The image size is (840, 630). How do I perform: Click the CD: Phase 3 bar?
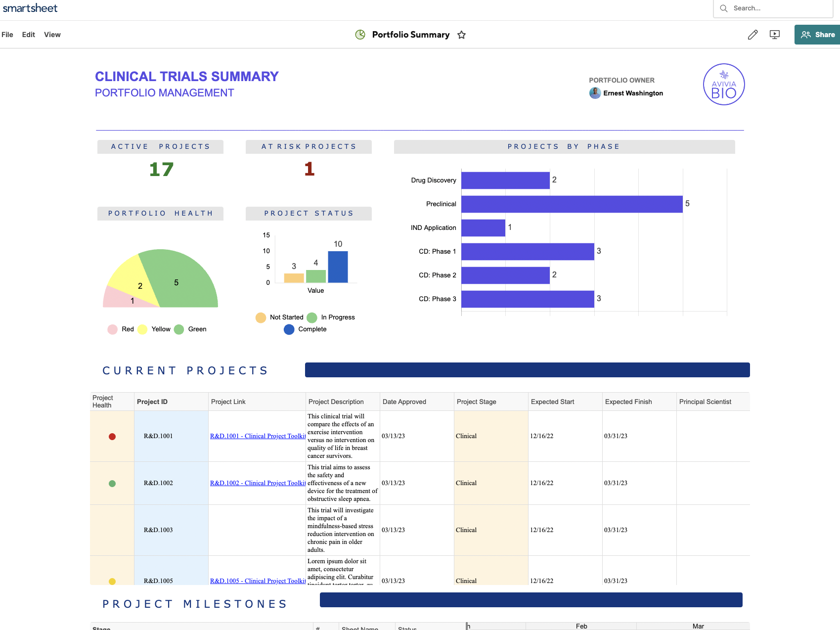tap(528, 299)
